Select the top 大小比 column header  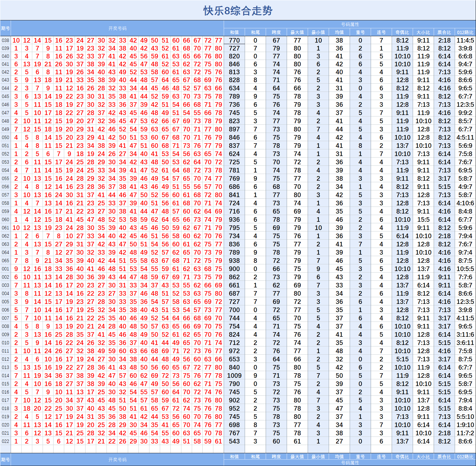(x=423, y=32)
